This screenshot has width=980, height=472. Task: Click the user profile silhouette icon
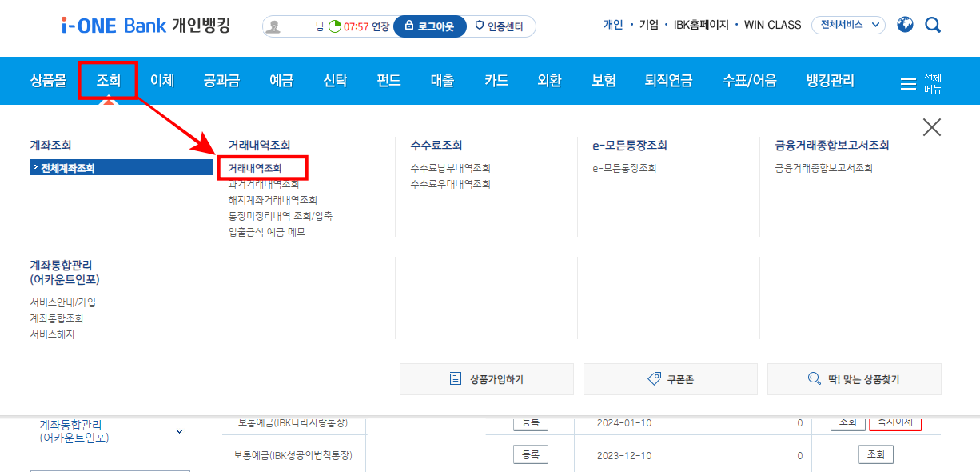pos(275,25)
